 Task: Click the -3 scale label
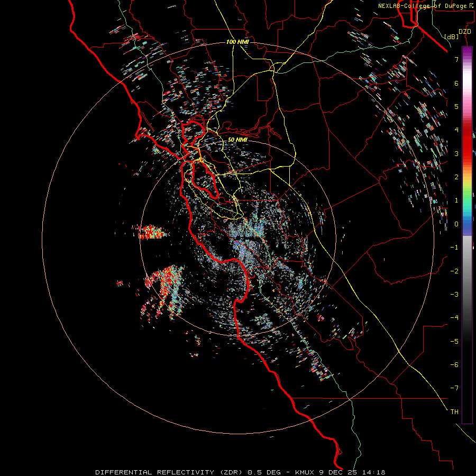point(454,295)
